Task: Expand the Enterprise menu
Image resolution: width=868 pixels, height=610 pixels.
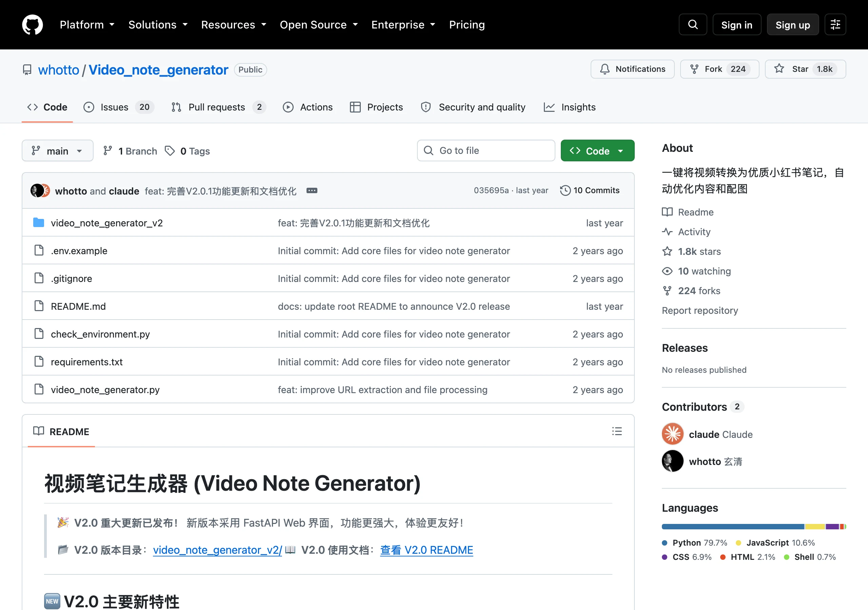Action: [x=403, y=24]
